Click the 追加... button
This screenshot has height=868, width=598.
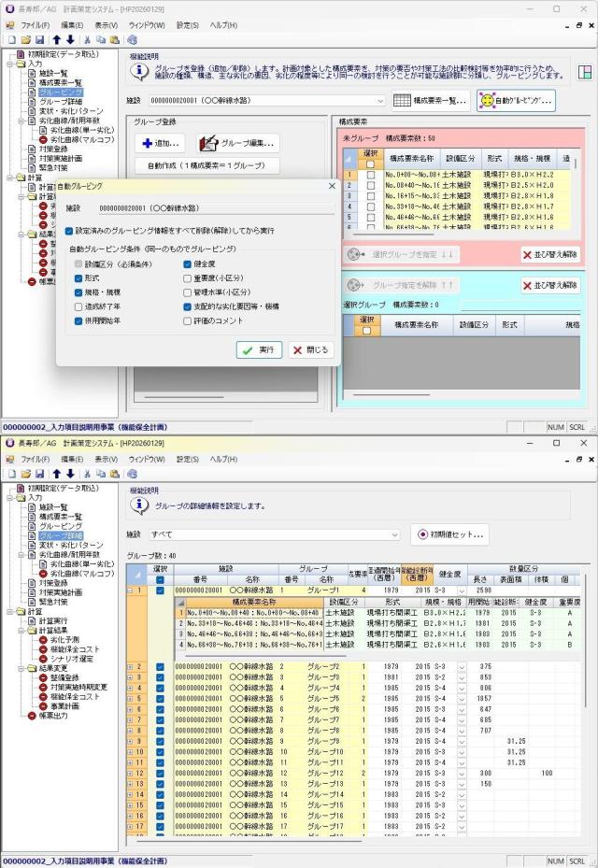tap(160, 143)
